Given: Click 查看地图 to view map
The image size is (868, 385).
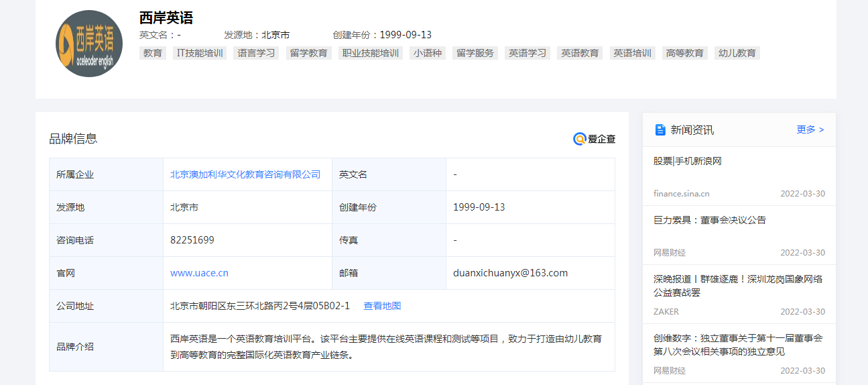Looking at the screenshot, I should tap(382, 306).
